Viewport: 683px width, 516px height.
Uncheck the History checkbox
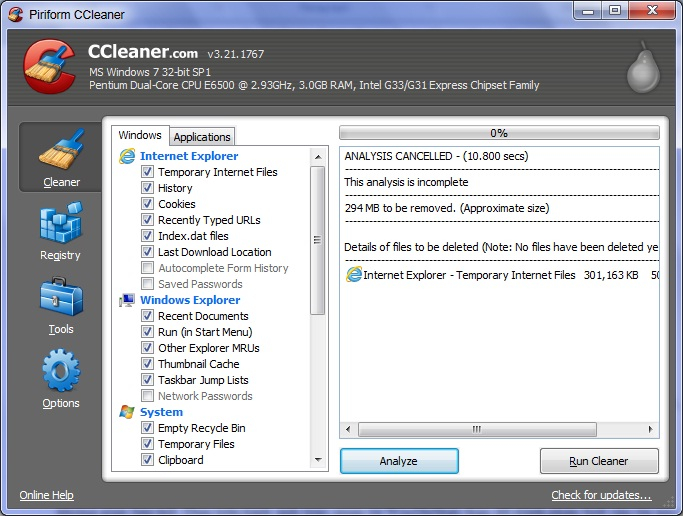pyautogui.click(x=147, y=188)
